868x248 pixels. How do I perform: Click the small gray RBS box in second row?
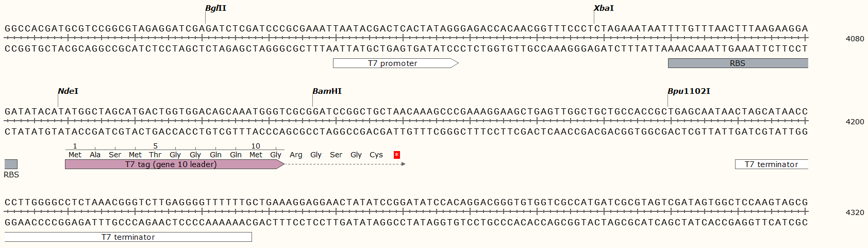(x=11, y=164)
